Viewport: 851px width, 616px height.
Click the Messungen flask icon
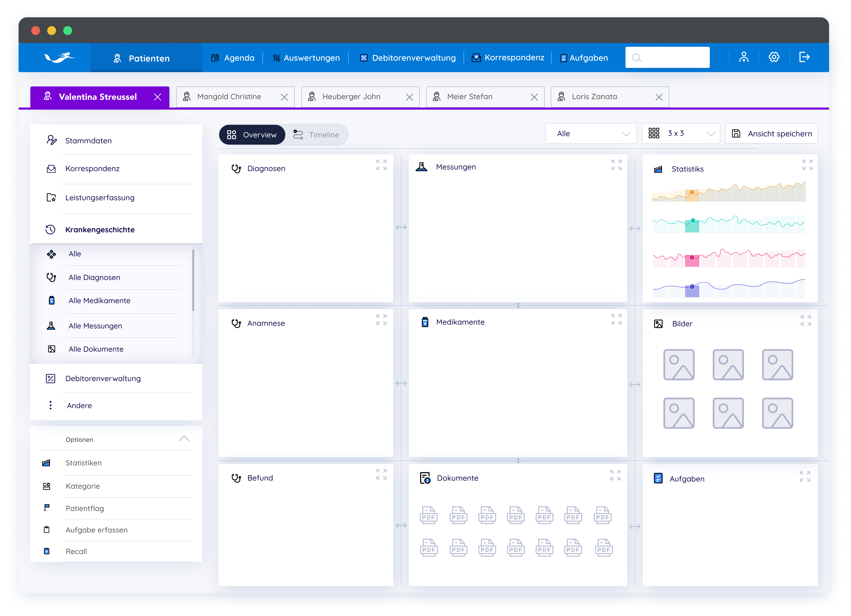coord(421,167)
